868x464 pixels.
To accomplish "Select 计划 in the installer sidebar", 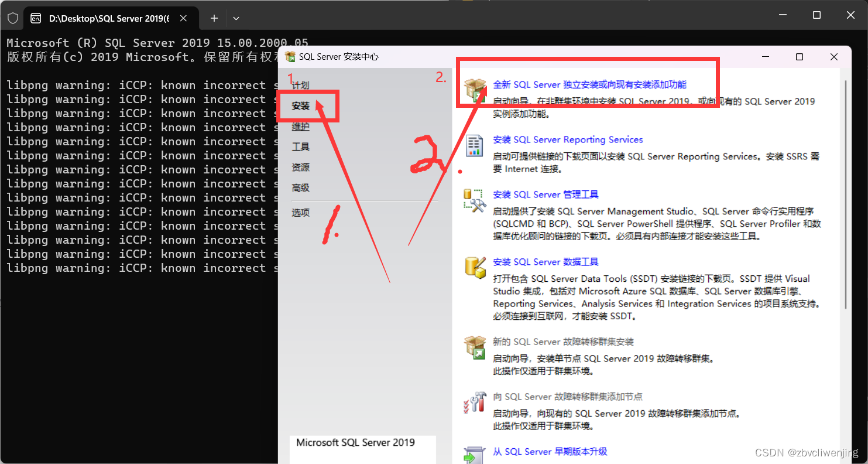I will coord(300,84).
